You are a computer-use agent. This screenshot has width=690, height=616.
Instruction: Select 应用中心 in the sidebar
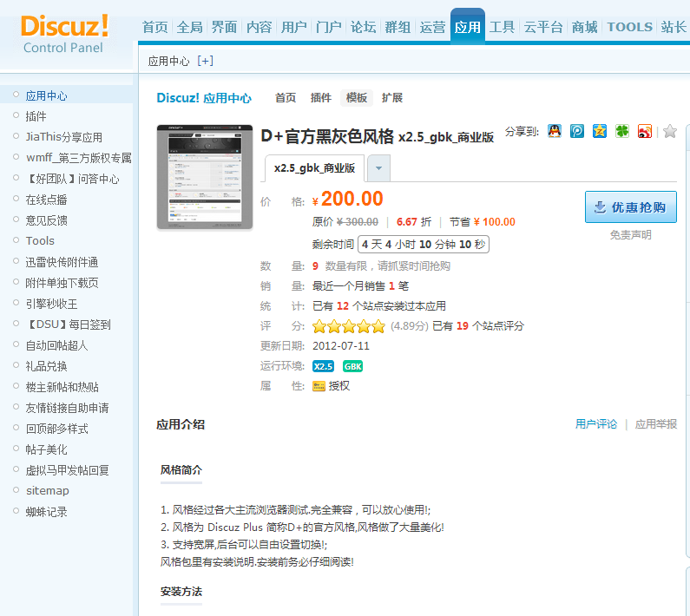(x=46, y=96)
